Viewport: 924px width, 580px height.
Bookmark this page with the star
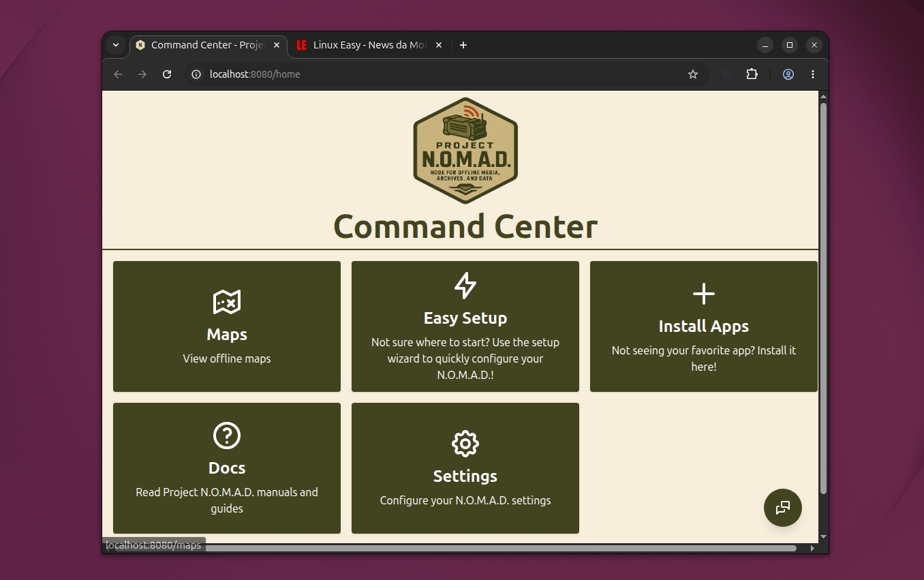tap(693, 74)
